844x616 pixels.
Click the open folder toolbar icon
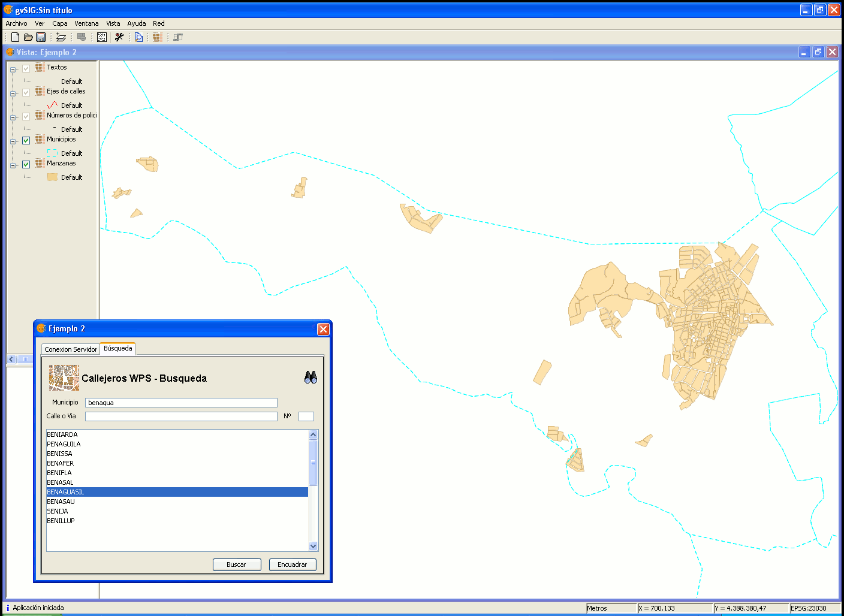coord(28,37)
